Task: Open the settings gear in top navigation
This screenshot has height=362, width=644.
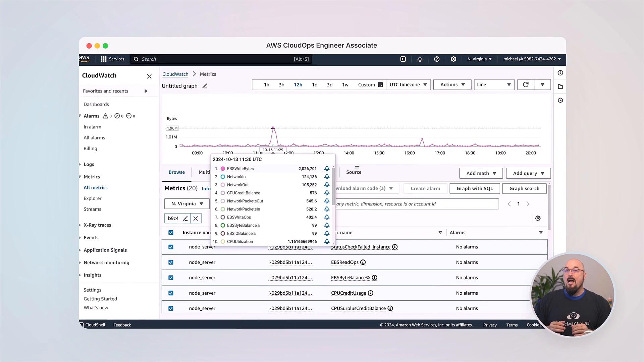Action: point(453,59)
